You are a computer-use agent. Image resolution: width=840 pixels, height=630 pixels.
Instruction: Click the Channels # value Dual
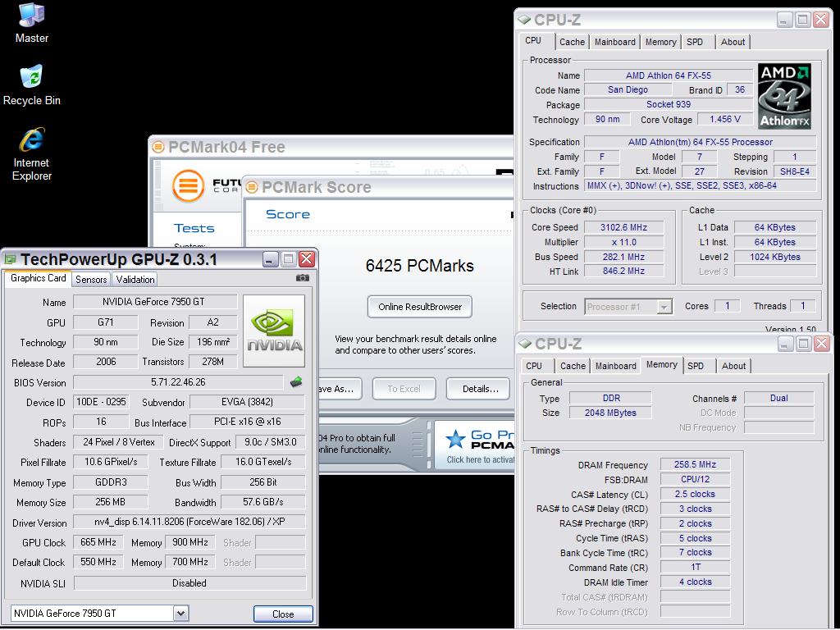[x=779, y=398]
